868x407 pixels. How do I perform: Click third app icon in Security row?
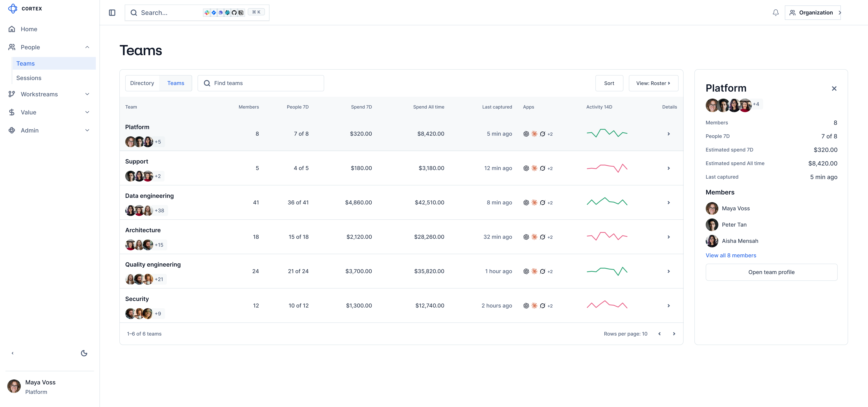click(x=542, y=306)
